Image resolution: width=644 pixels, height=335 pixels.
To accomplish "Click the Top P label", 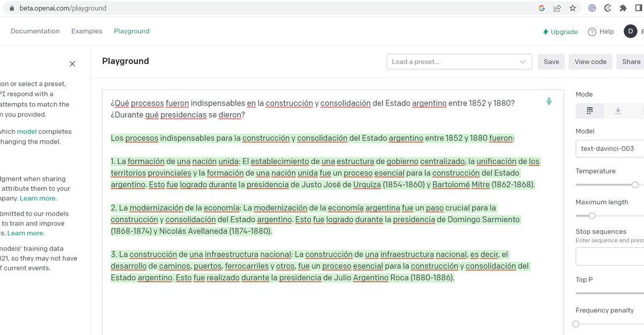I will pos(584,279).
